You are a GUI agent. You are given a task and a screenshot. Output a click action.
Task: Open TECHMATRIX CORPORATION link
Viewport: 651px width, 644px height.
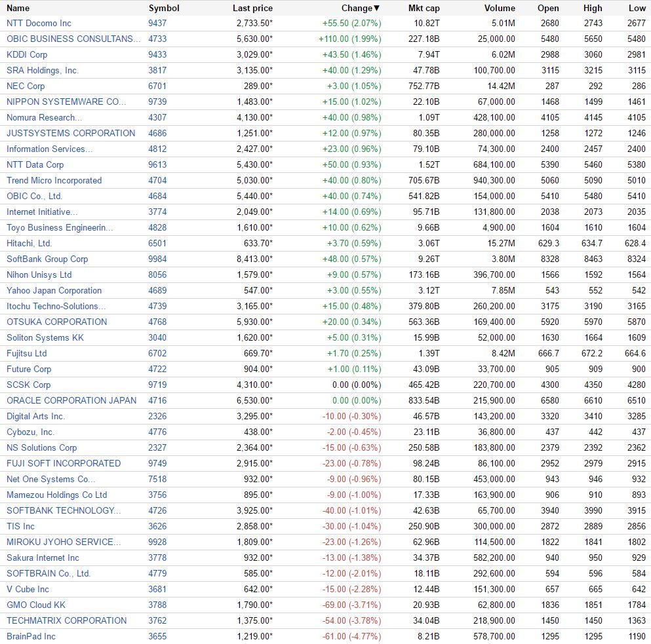[x=66, y=621]
